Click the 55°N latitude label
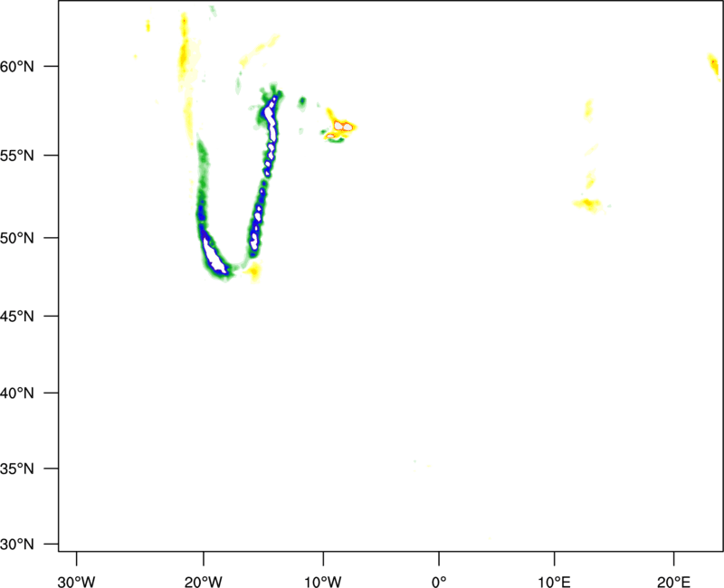The width and height of the screenshot is (724, 588). pos(17,156)
